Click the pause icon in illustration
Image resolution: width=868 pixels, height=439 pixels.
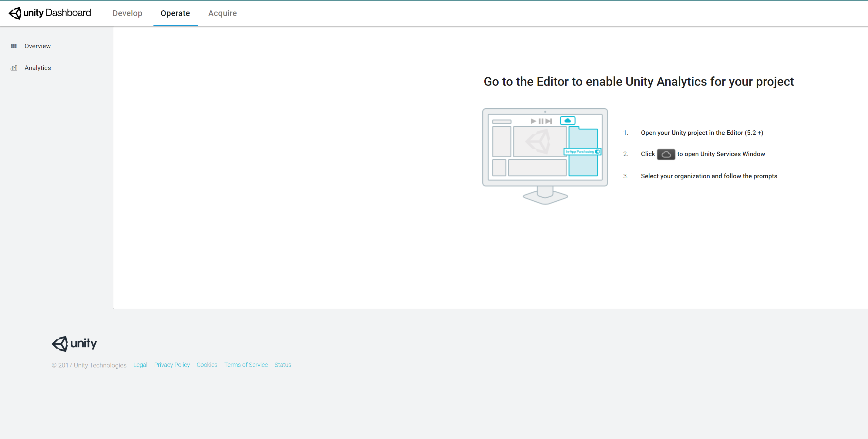[541, 121]
